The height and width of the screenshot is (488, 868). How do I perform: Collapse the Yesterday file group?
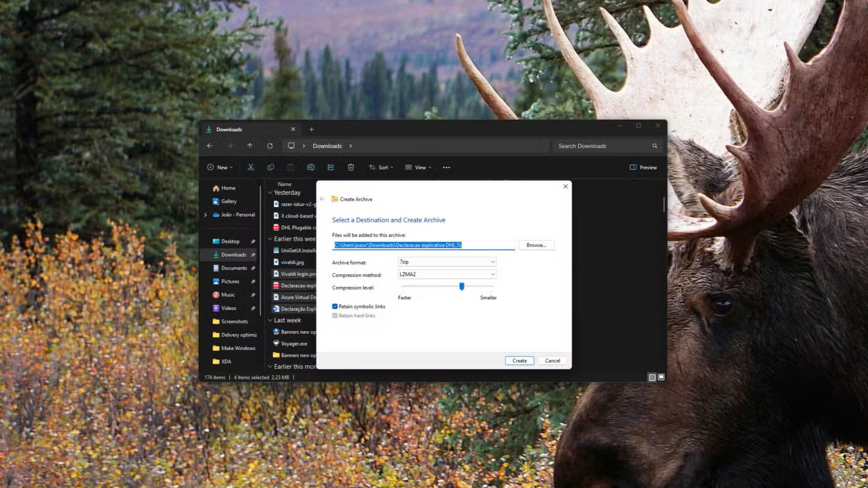[270, 193]
